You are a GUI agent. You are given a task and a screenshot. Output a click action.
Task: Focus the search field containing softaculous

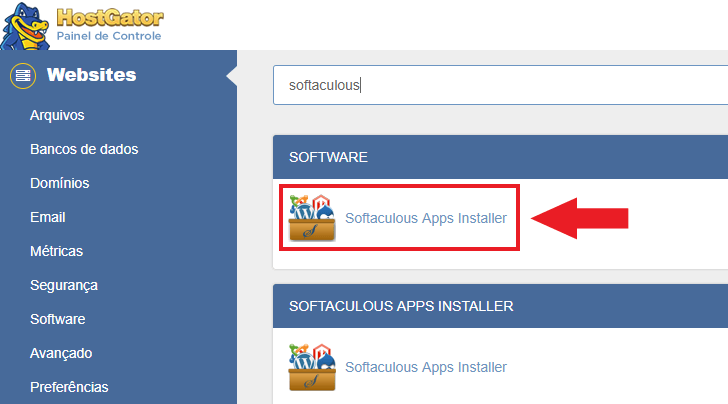[500, 85]
